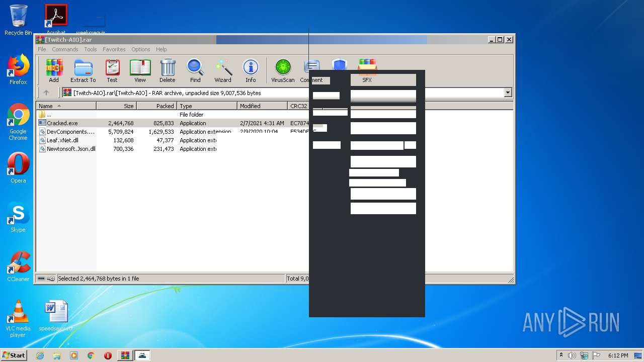Click the 'Selected 2,464,768 bytes in 1 file' status text
644x362 pixels.
tap(99, 279)
